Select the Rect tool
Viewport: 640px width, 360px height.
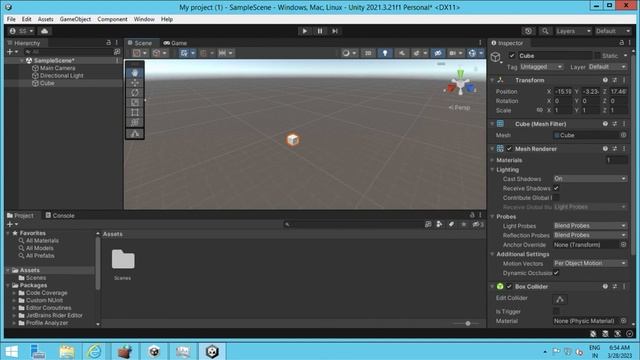coord(135,112)
